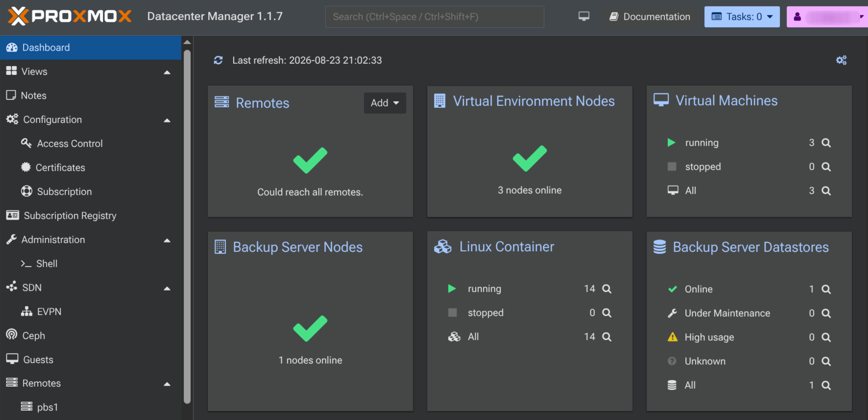Screen dimensions: 868x420
Task: Search High usage datastores magnifier
Action: tap(826, 337)
